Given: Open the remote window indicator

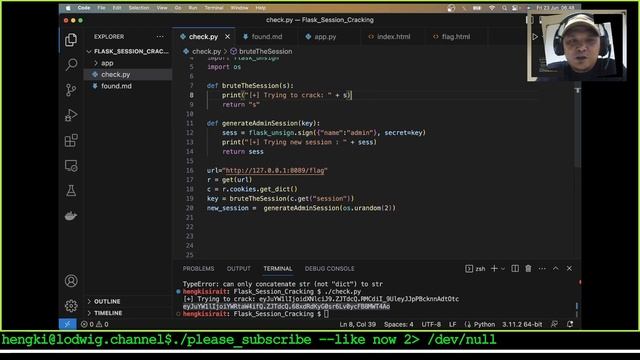Looking at the screenshot, I should (x=67, y=324).
